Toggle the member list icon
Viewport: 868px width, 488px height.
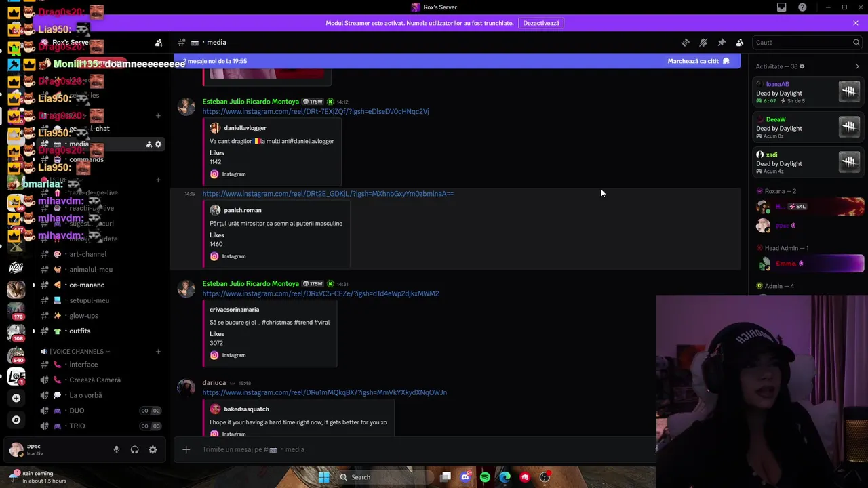point(740,42)
